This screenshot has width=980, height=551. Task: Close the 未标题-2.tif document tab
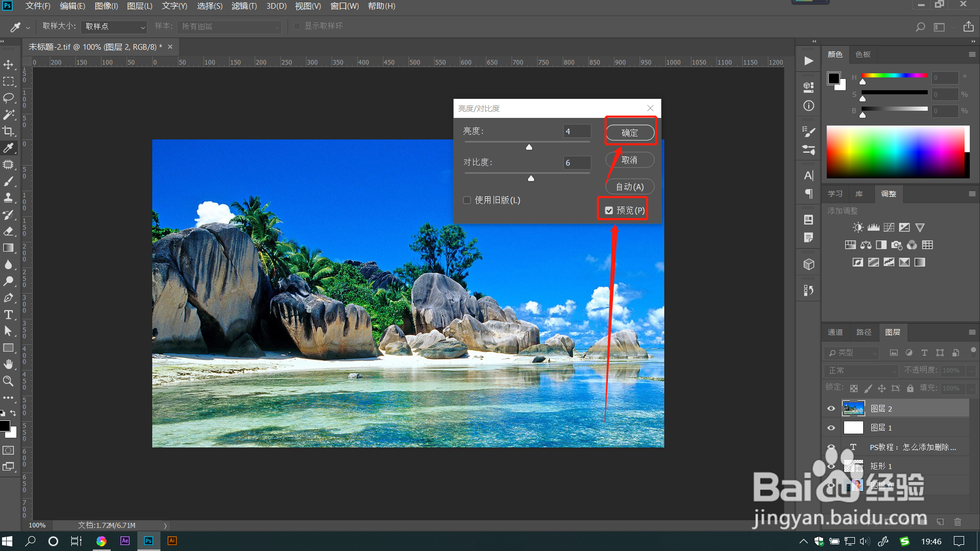(170, 47)
